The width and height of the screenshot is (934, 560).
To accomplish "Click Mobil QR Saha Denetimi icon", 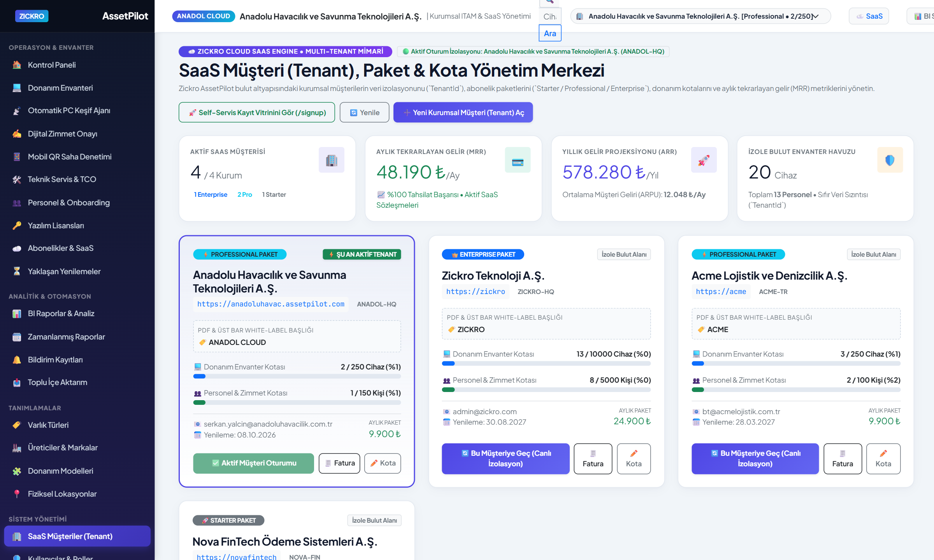I will [x=17, y=157].
